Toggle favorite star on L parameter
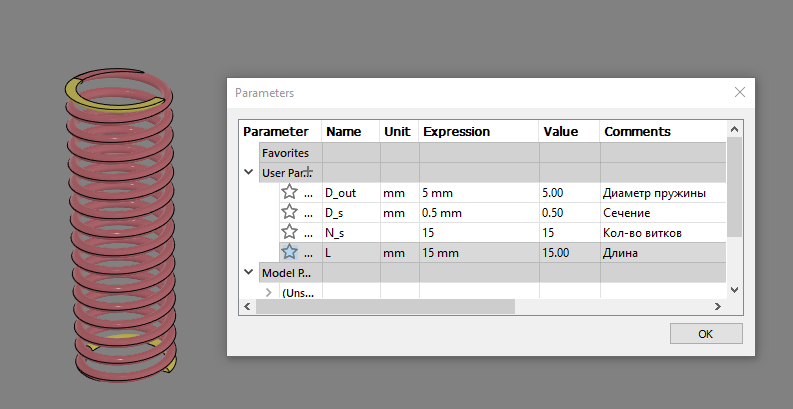This screenshot has width=793, height=409. [290, 252]
